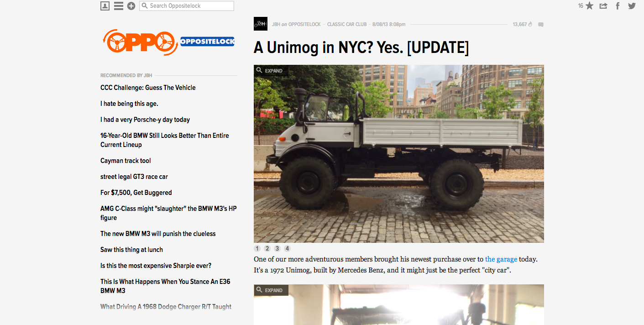Viewport: 644px width, 325px height.
Task: Open "Cayman track tool" recommended post
Action: click(x=126, y=161)
